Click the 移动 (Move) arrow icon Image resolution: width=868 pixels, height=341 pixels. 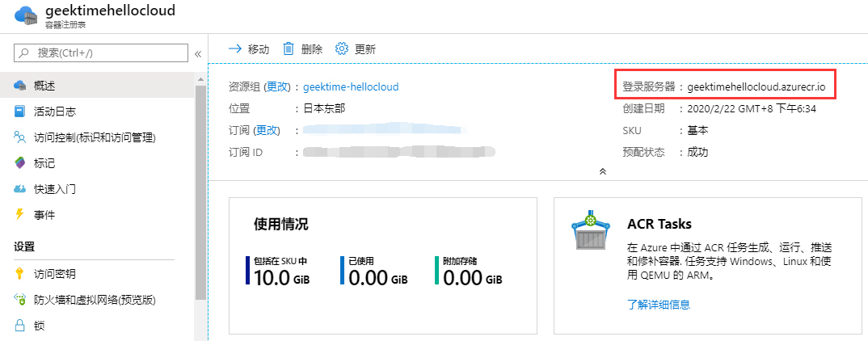[235, 48]
